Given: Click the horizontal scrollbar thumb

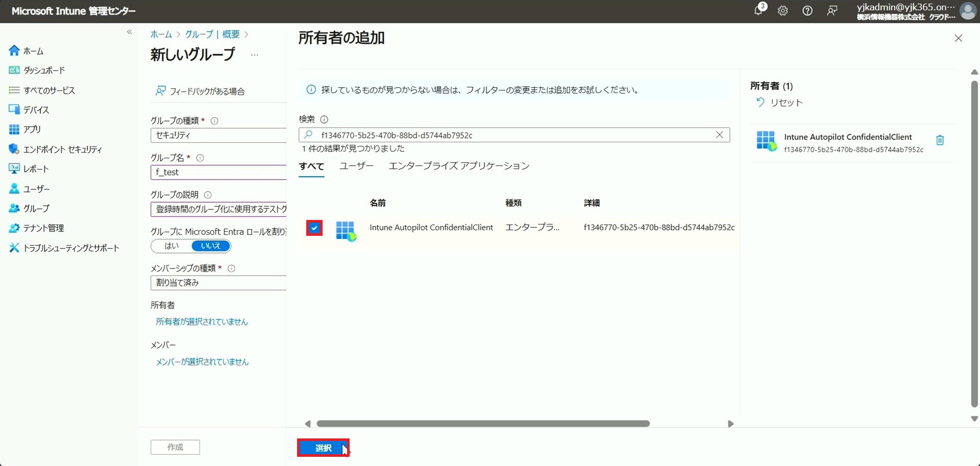Looking at the screenshot, I should [x=483, y=424].
